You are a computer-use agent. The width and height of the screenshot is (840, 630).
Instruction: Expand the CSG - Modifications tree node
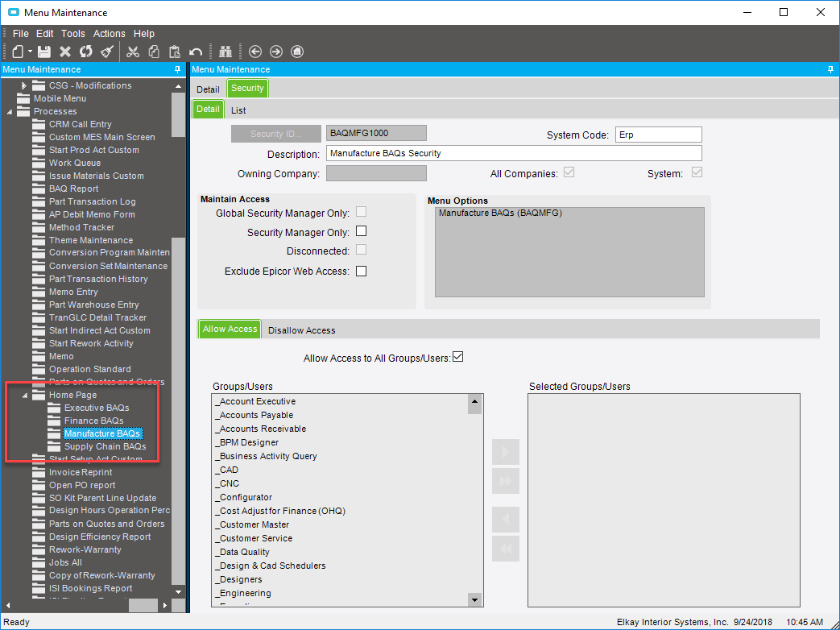[23, 85]
